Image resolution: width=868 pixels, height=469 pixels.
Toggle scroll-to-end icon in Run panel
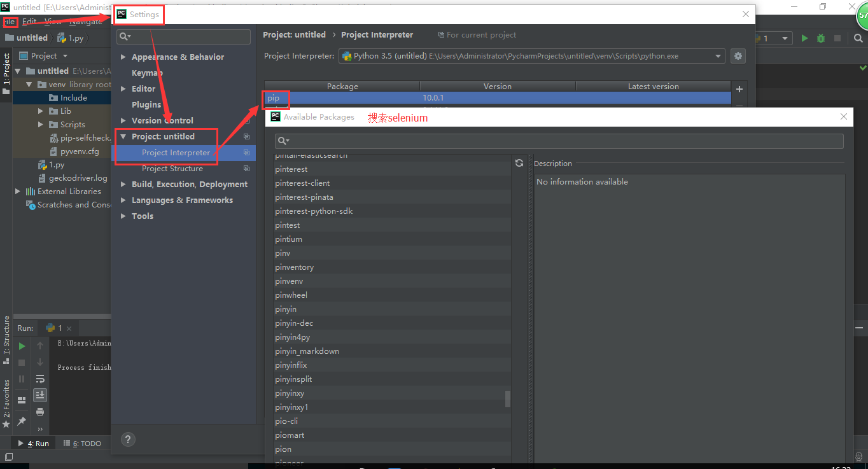click(x=40, y=395)
